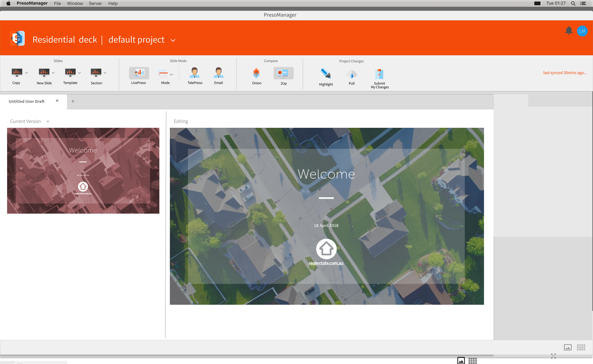Select the Untitled User Draft tab
This screenshot has width=593, height=364.
[27, 101]
